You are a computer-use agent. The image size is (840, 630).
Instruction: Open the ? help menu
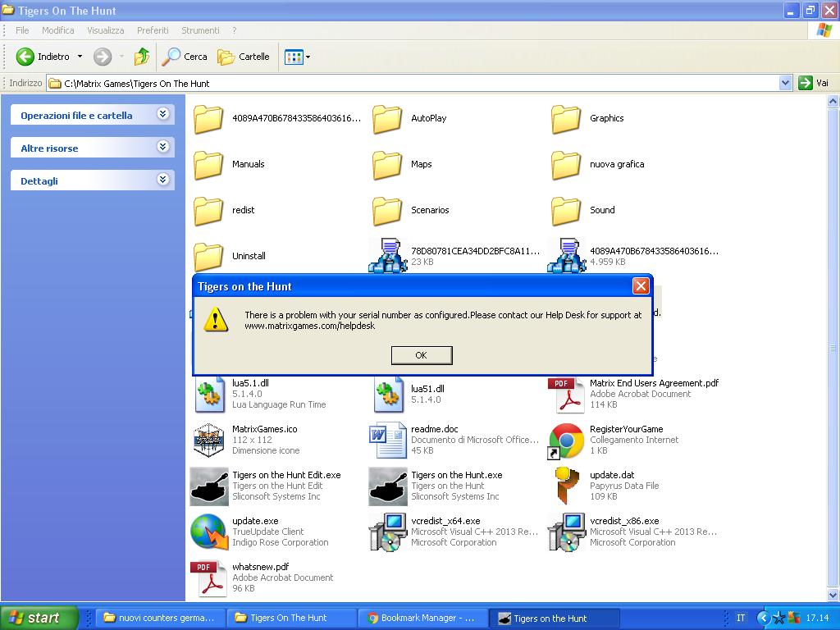(x=234, y=30)
